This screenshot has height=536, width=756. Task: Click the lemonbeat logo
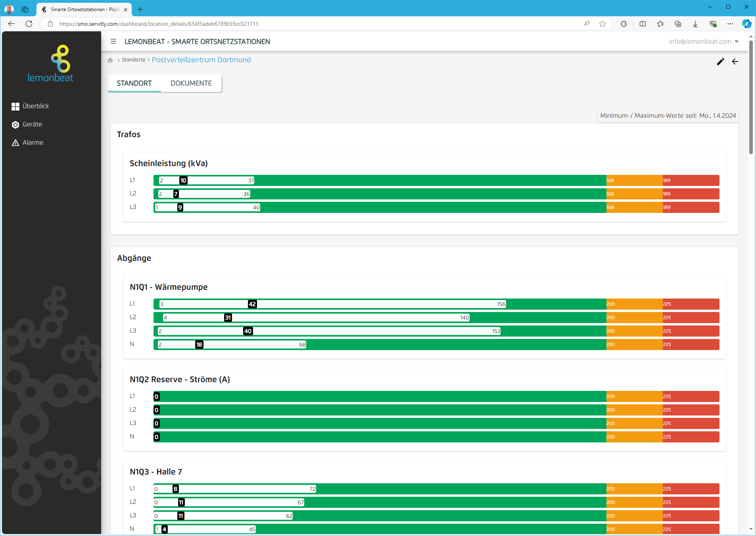50,63
